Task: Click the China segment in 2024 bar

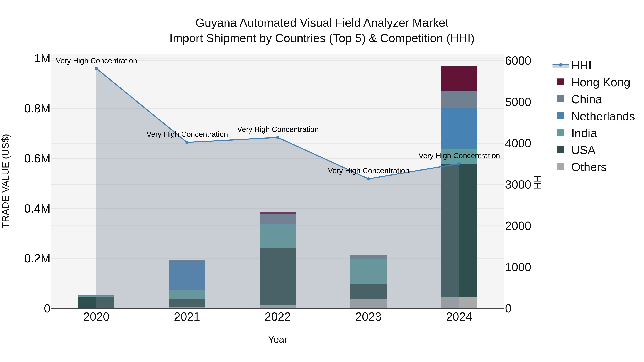Action: point(459,99)
